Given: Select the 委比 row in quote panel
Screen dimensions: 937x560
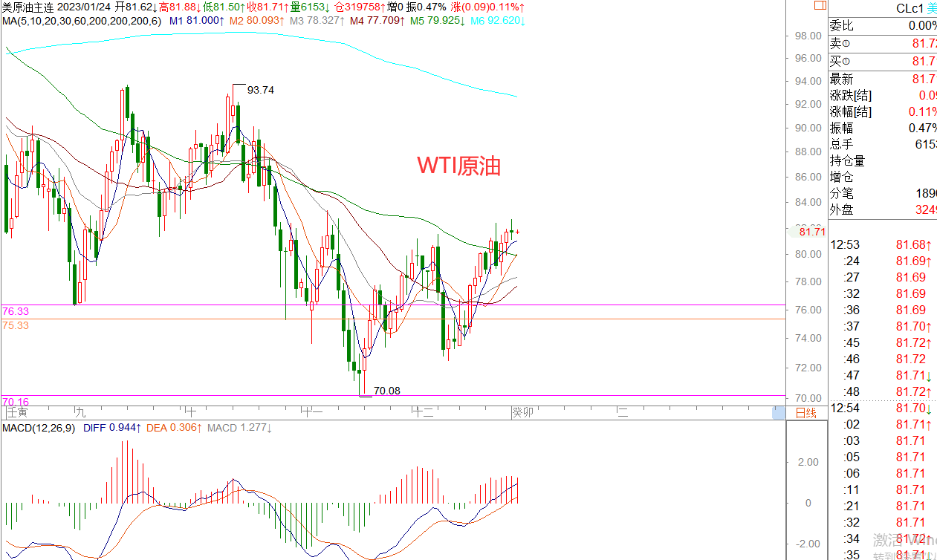Looking at the screenshot, I should coord(883,26).
